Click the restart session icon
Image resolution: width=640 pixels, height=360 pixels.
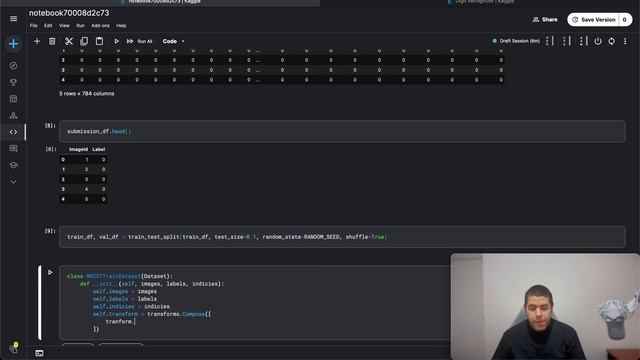click(611, 41)
